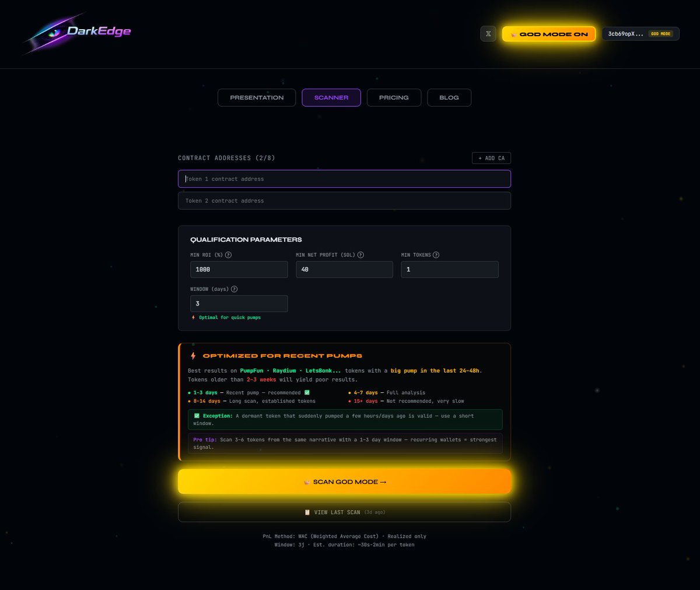The width and height of the screenshot is (700, 590).
Task: Click the + ADD CA button
Action: point(491,158)
